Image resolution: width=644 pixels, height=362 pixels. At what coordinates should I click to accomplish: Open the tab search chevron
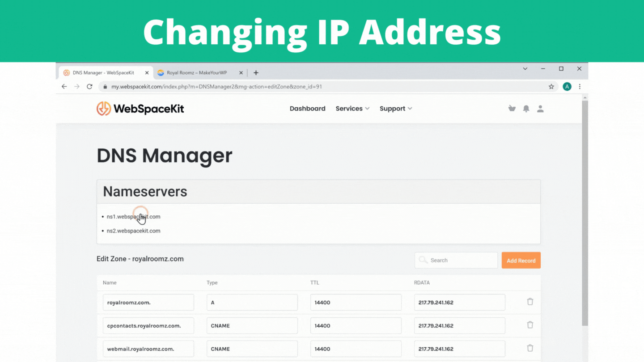tap(525, 69)
